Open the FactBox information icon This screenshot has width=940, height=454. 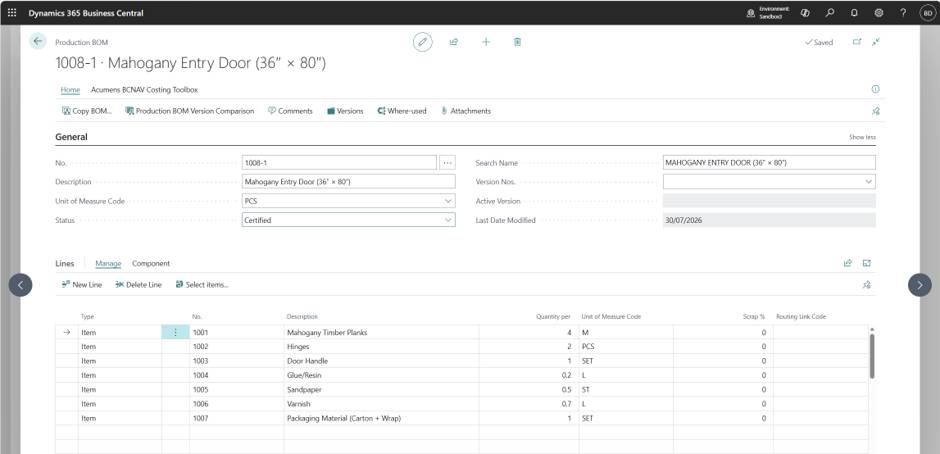click(875, 89)
